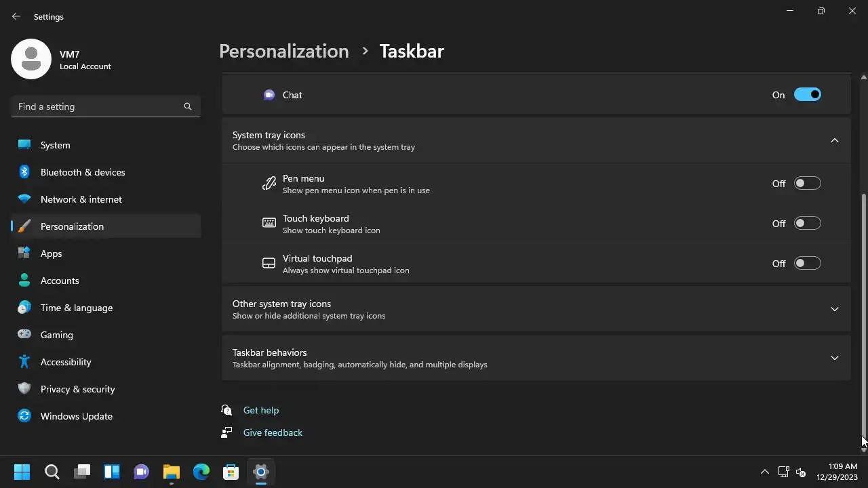Click the Chat taskbar icon

pos(142,472)
